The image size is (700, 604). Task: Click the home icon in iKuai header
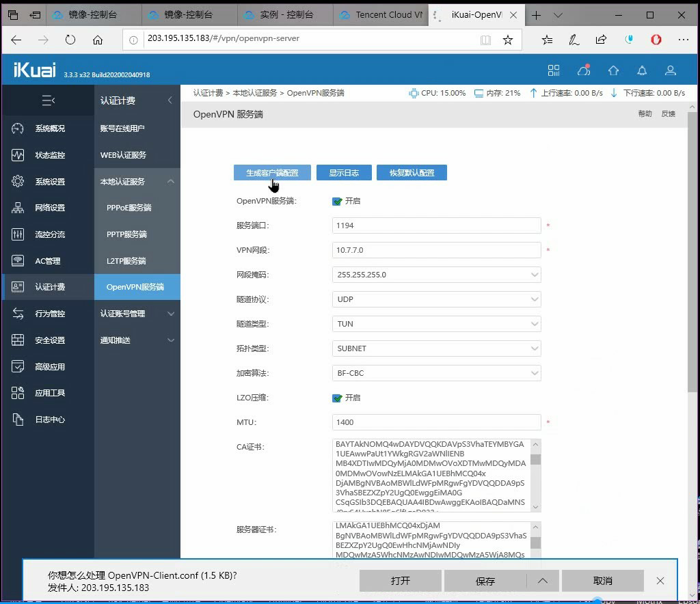613,70
